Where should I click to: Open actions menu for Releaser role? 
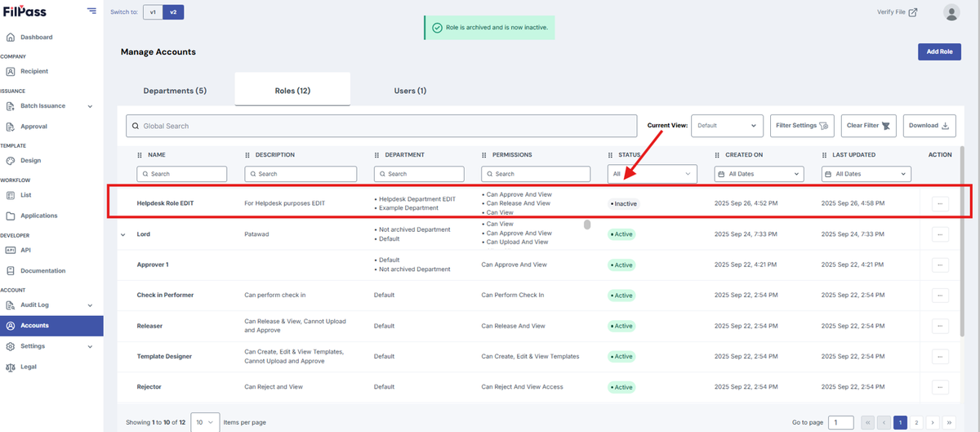(x=940, y=326)
